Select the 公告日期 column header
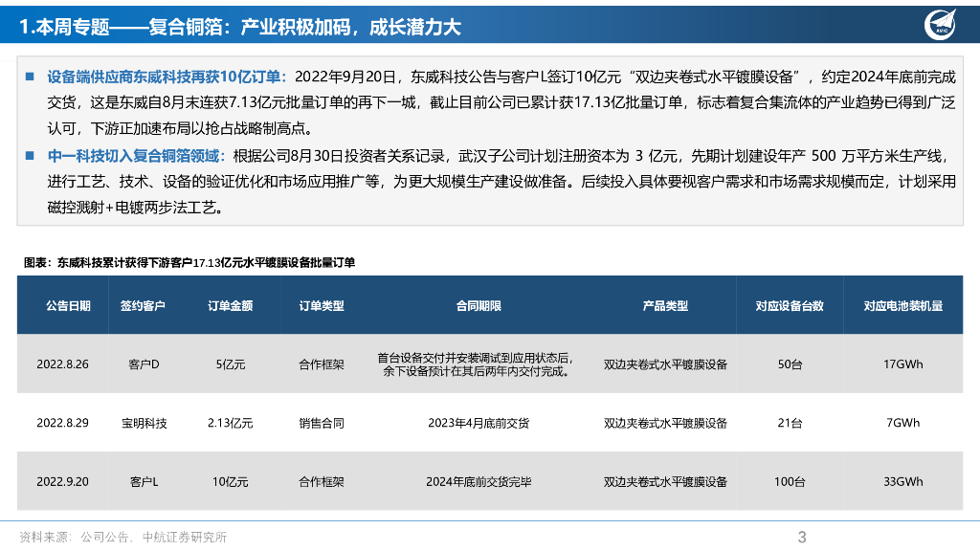980x551 pixels. [x=68, y=306]
